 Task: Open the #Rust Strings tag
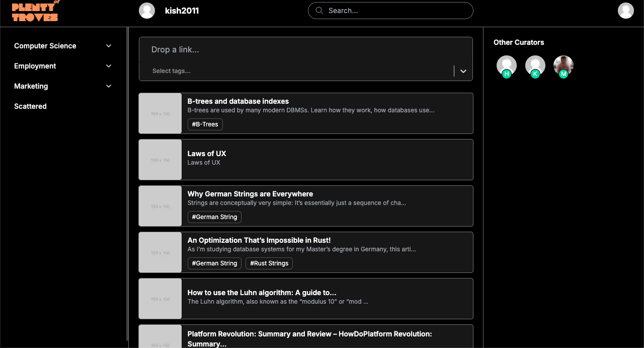(x=269, y=263)
